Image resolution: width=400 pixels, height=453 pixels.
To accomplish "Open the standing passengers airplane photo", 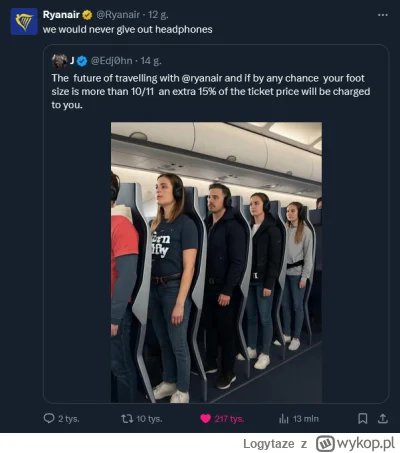I will coord(216,262).
